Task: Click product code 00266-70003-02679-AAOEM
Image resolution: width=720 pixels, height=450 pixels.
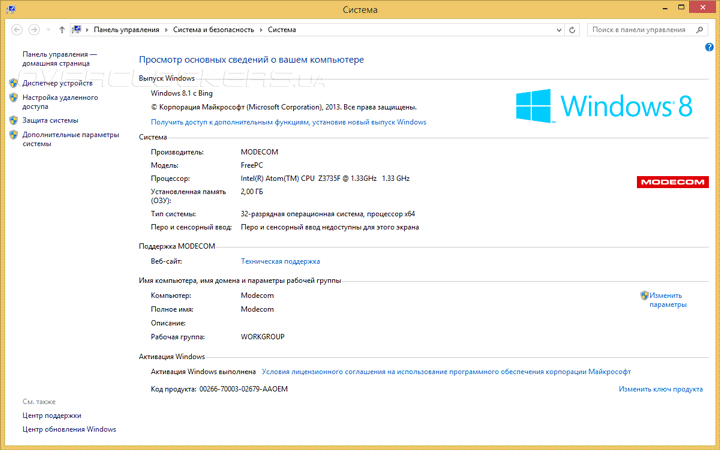Action: pyautogui.click(x=243, y=389)
